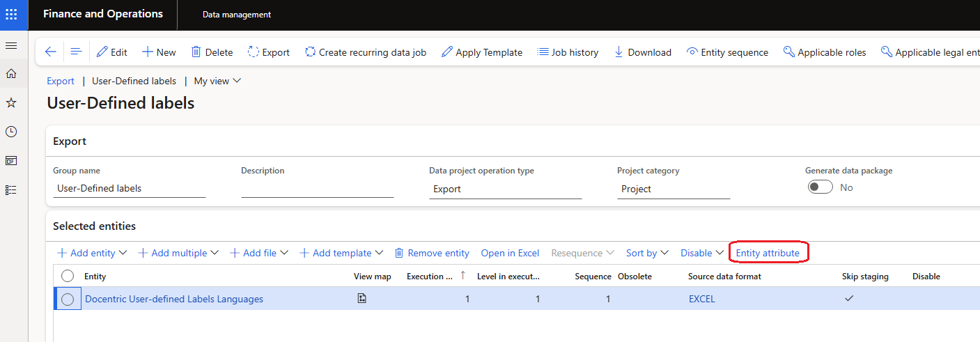Click the Entity attribute button
Viewport: 980px width, 342px height.
pos(768,253)
